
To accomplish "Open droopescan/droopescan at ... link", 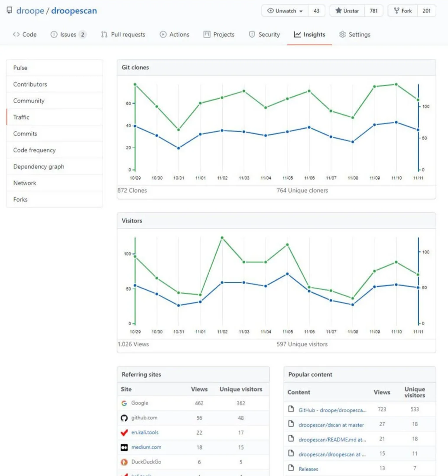I will point(332,454).
